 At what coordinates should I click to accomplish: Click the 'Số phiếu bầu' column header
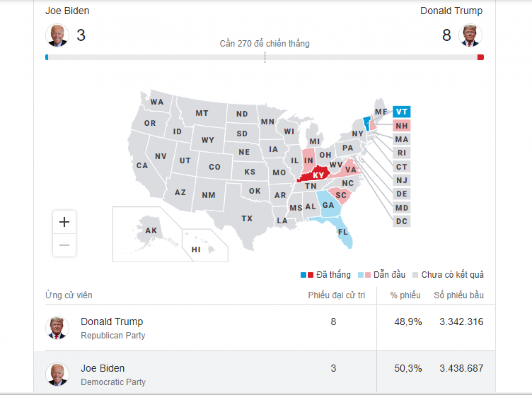[458, 295]
